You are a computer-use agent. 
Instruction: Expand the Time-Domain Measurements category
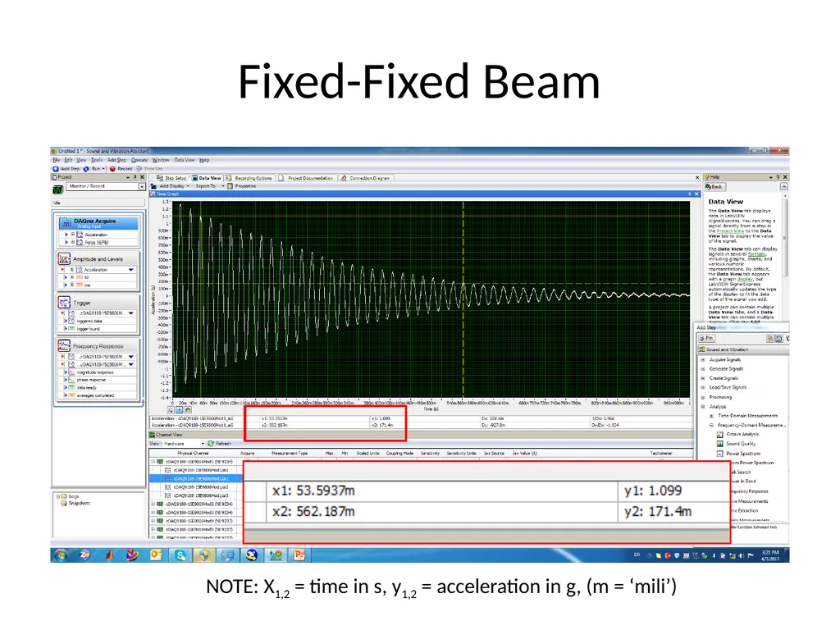pos(711,416)
